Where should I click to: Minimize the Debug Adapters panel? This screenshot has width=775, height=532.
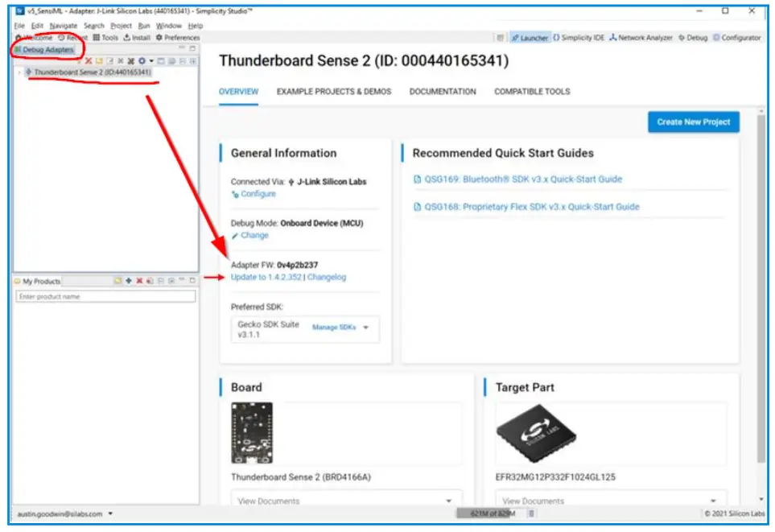[182, 48]
